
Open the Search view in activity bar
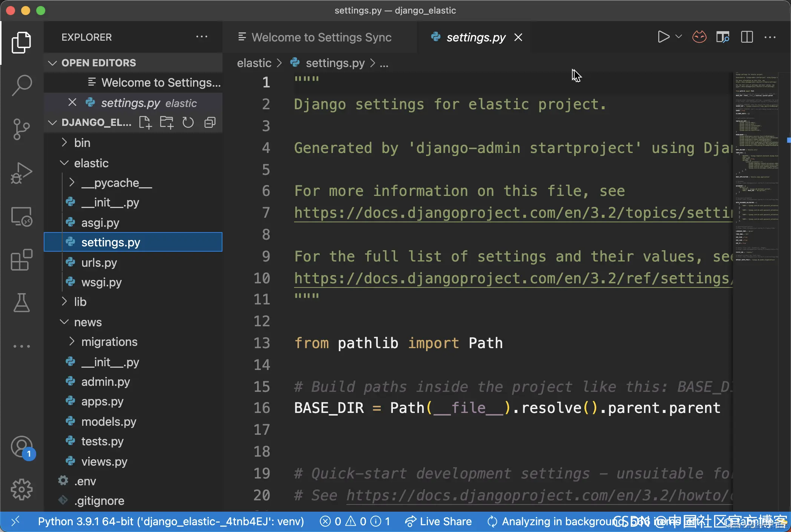click(x=21, y=84)
